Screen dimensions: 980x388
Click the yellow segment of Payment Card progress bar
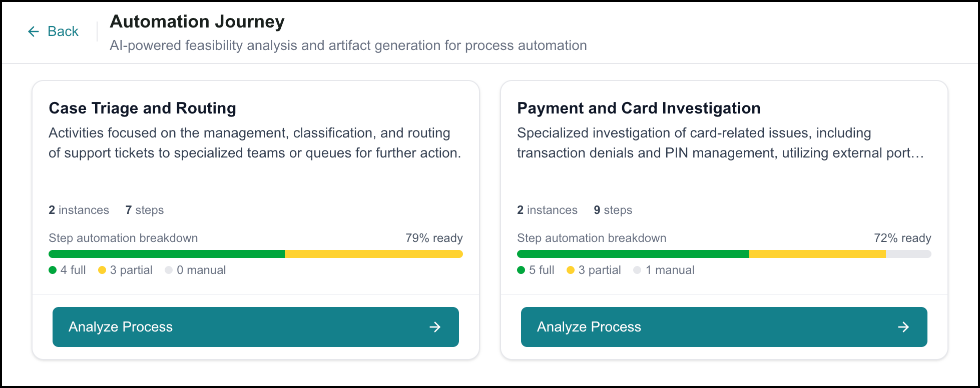click(x=817, y=254)
